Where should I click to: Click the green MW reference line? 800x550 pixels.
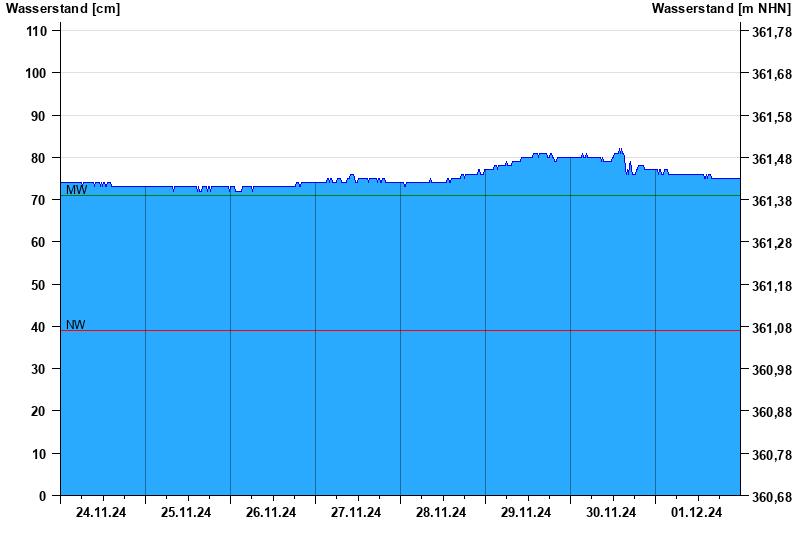coord(400,195)
